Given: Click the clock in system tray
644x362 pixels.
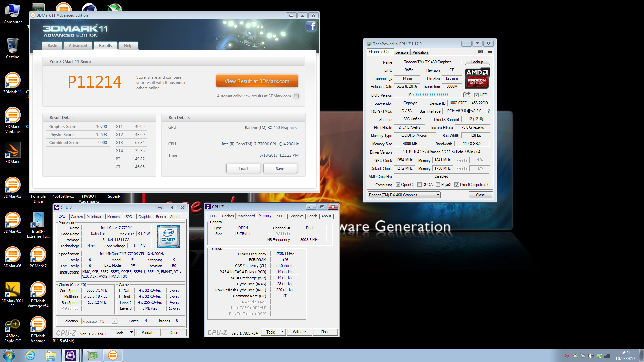Looking at the screenshot, I should pyautogui.click(x=625, y=356).
